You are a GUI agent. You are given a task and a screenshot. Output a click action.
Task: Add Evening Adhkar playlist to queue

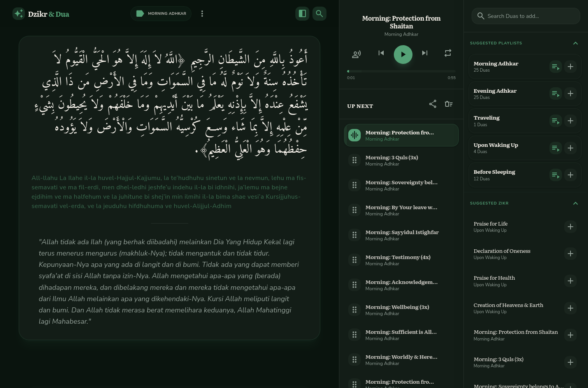tap(570, 93)
